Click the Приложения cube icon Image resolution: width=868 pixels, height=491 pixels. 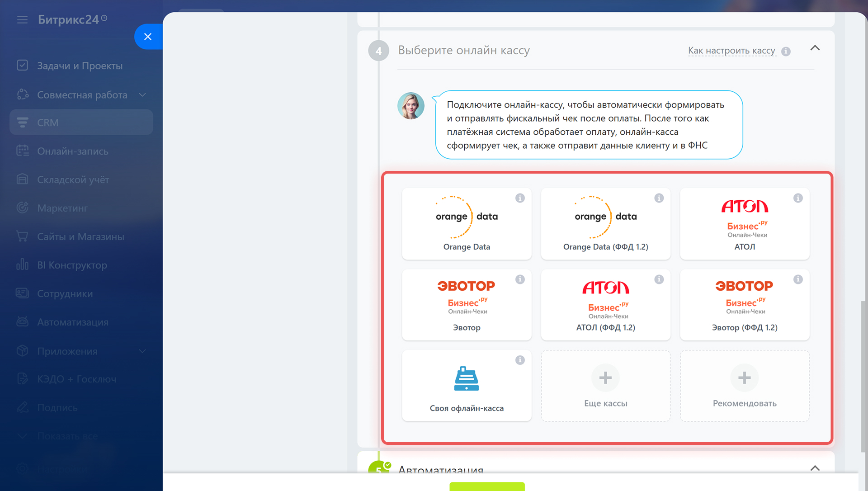pos(22,350)
